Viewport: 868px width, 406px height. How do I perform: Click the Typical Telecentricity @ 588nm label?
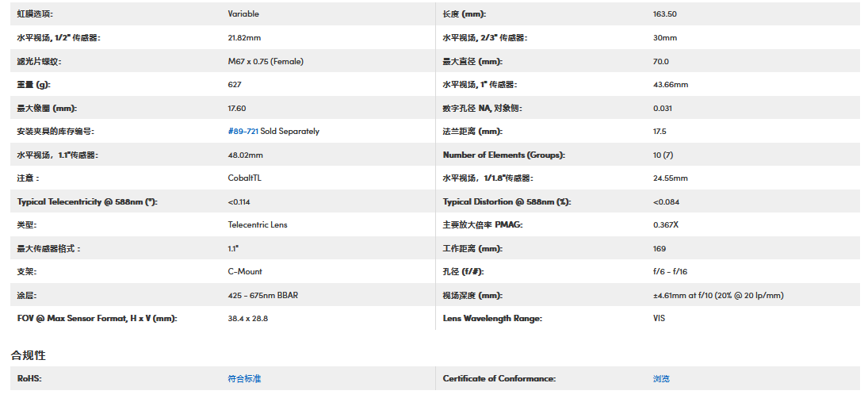pos(87,202)
